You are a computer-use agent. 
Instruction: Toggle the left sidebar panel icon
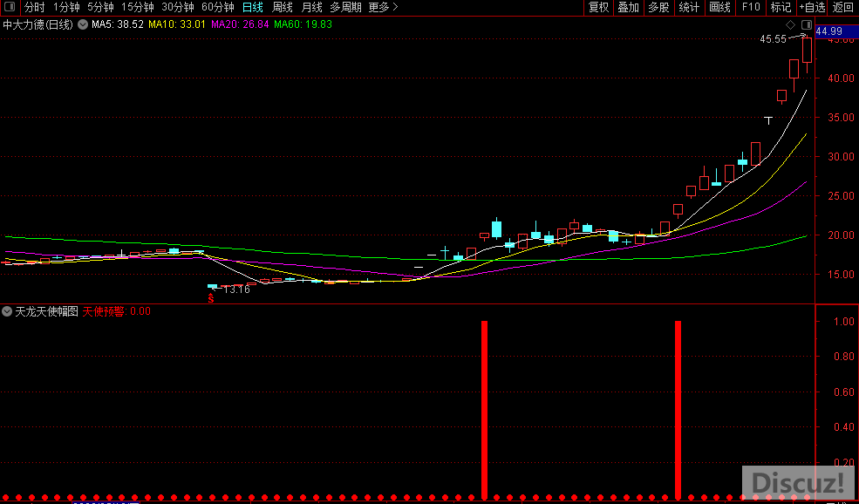pyautogui.click(x=9, y=7)
